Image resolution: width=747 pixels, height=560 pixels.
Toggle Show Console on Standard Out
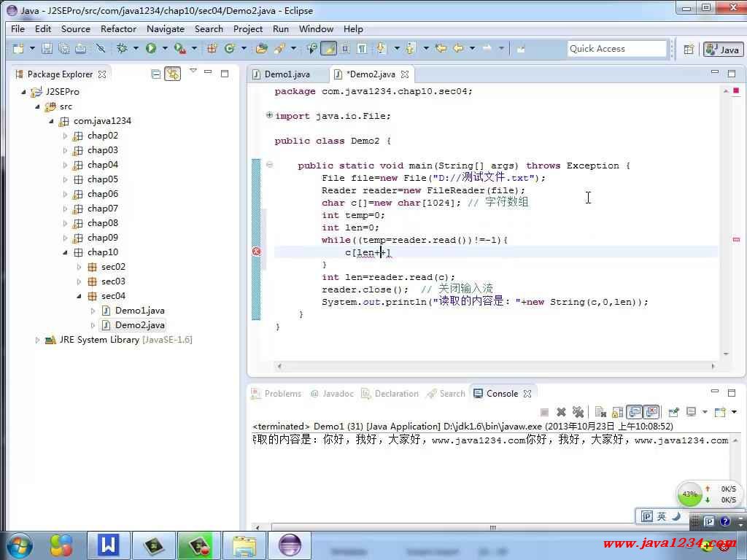point(634,412)
